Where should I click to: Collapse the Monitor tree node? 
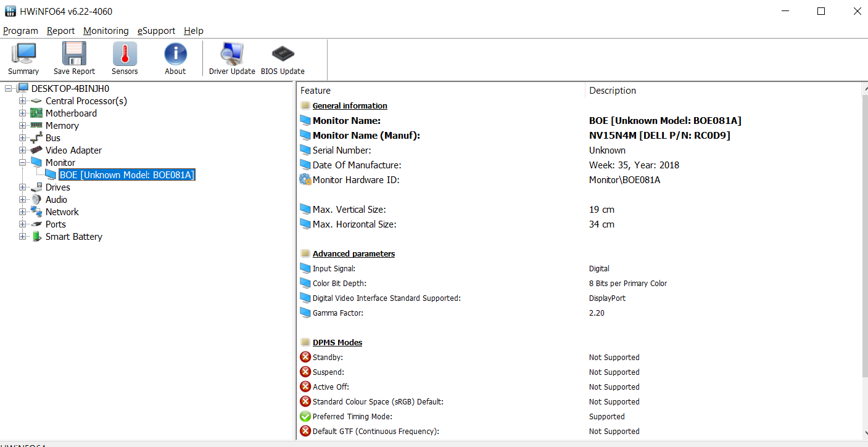click(23, 163)
